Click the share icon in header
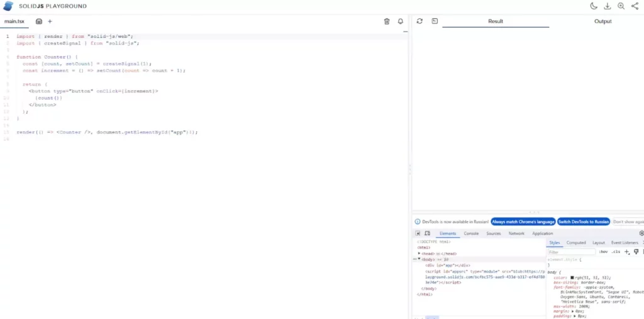Screen dimensions: 644x319 point(635,6)
